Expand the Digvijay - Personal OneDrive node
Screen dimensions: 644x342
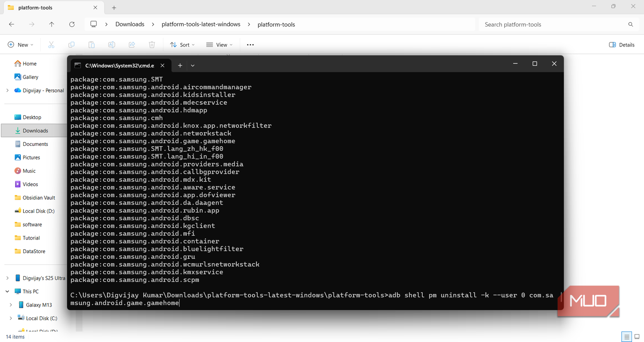(7, 90)
